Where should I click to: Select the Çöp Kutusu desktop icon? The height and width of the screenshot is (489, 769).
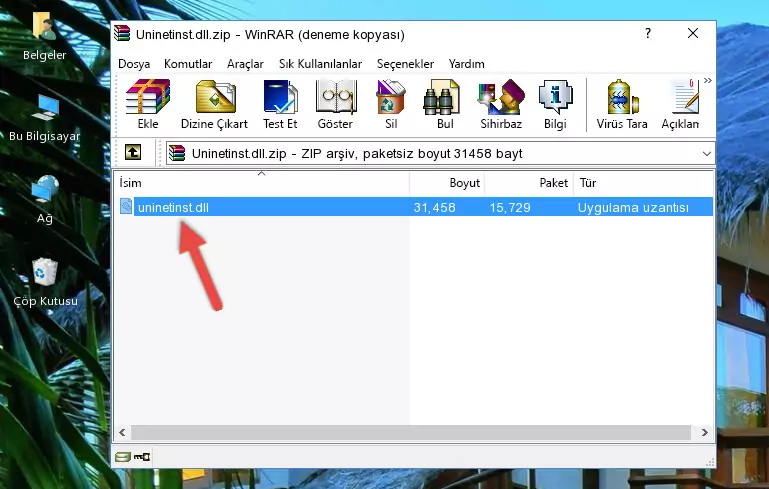45,283
